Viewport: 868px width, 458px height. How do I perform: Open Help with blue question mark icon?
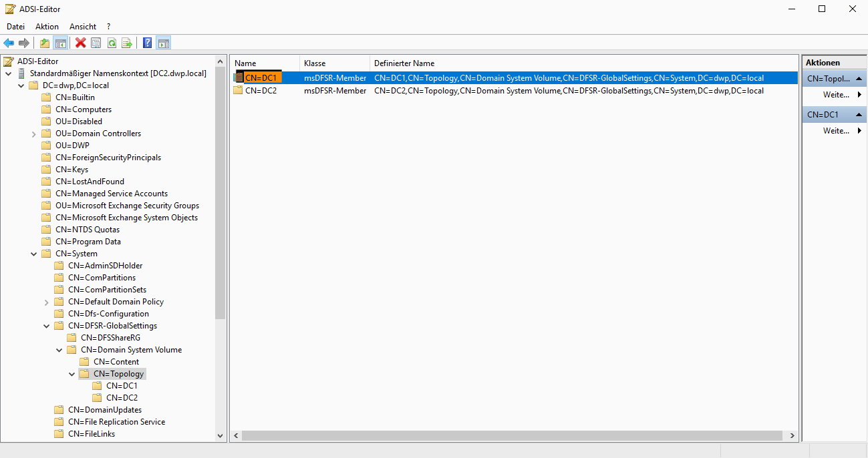[x=148, y=43]
